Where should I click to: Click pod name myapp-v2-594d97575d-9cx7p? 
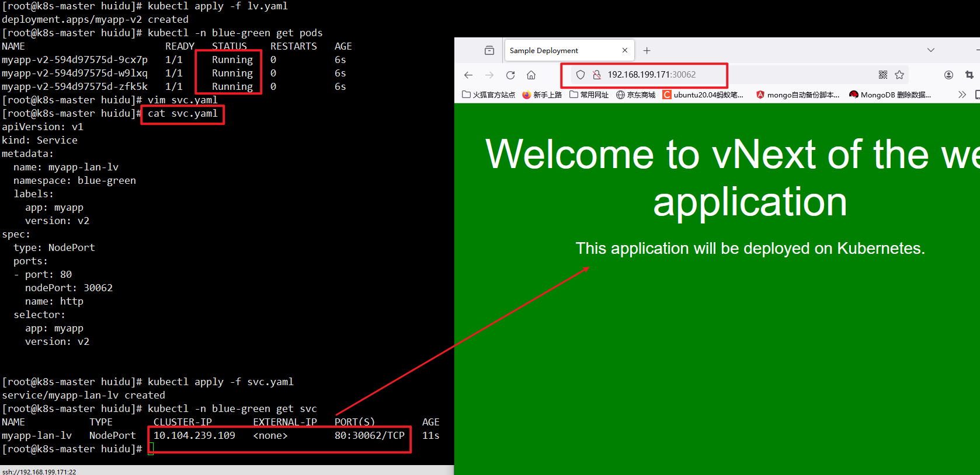tap(75, 60)
